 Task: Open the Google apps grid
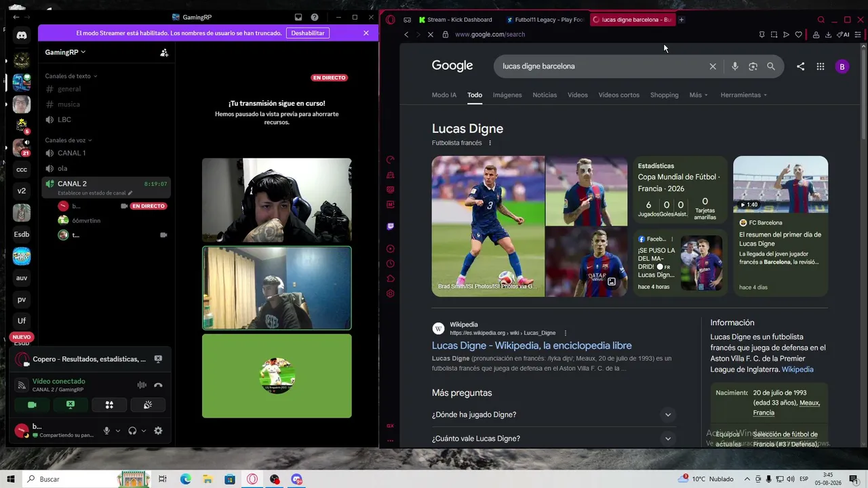point(821,66)
